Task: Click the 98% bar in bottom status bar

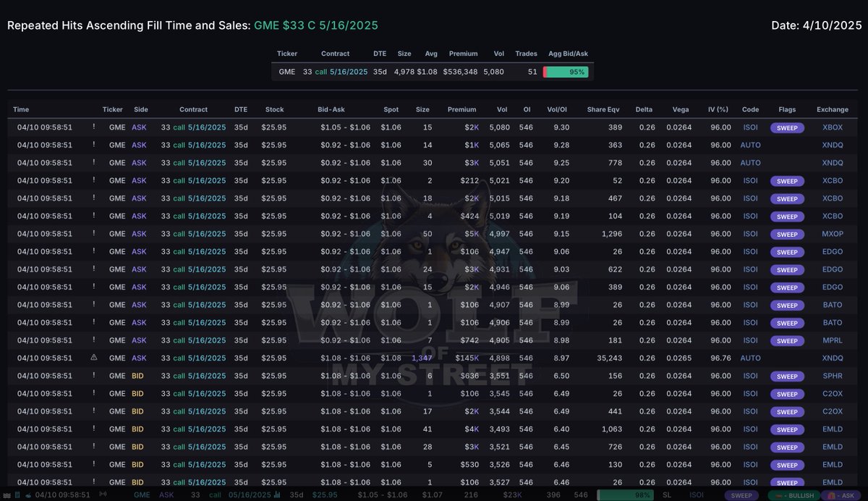Action: pos(625,495)
